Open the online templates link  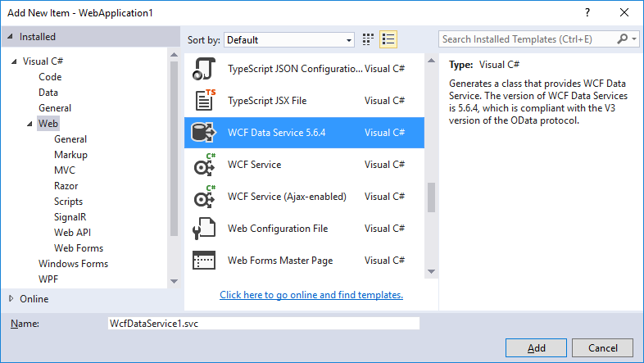pyautogui.click(x=311, y=295)
